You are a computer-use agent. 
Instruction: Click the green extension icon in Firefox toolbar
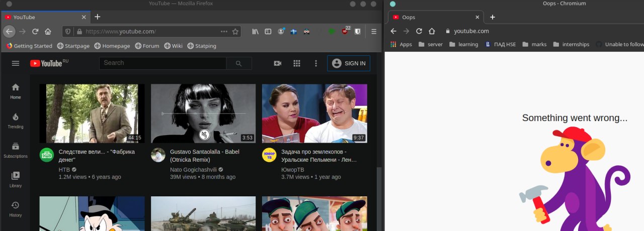click(x=332, y=31)
